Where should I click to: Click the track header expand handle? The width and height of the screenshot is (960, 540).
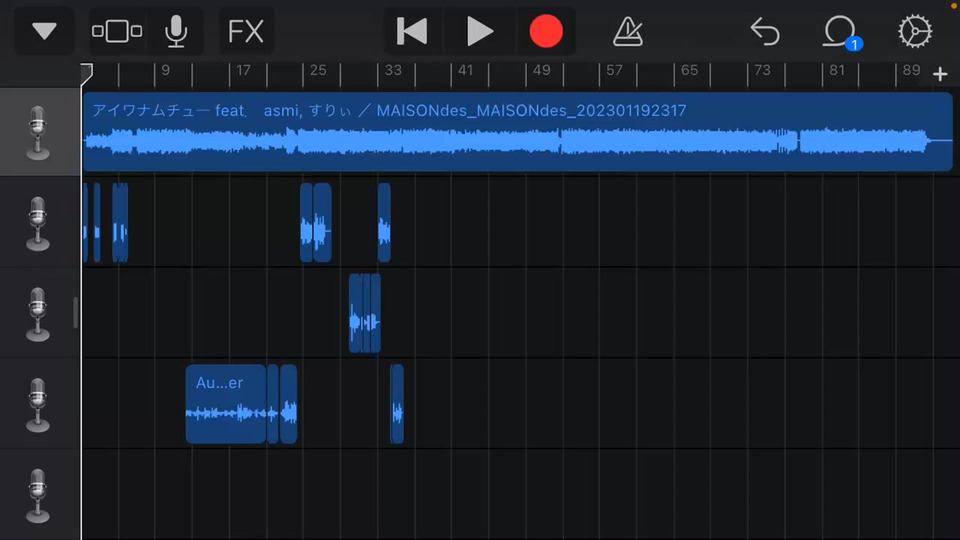click(x=75, y=313)
